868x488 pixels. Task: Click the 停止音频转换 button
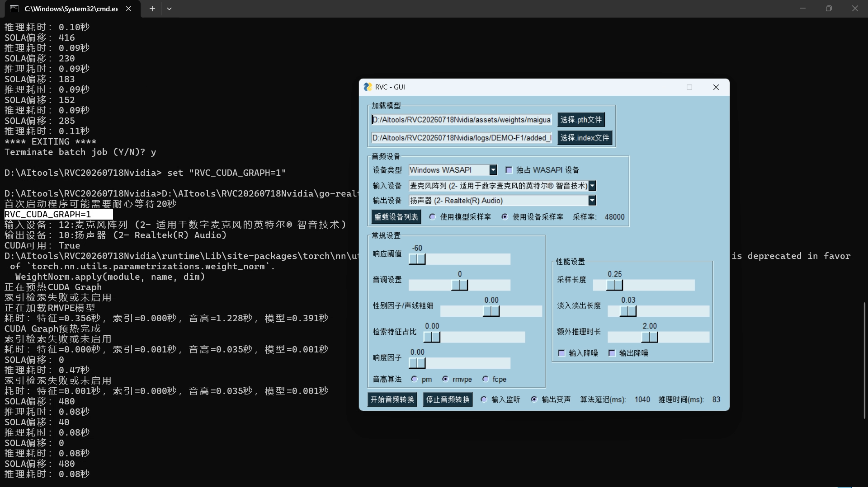448,399
